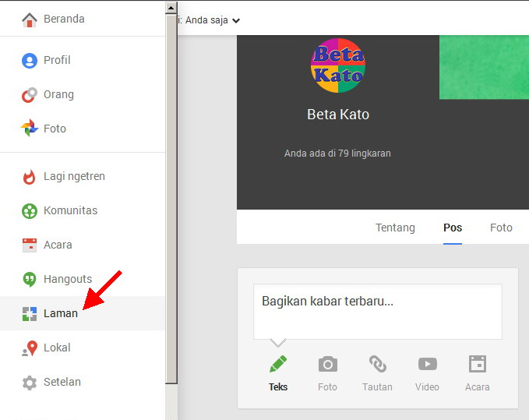Screen dimensions: 529x420
Task: Click the Hangouts quote bubble icon
Action: pos(30,279)
